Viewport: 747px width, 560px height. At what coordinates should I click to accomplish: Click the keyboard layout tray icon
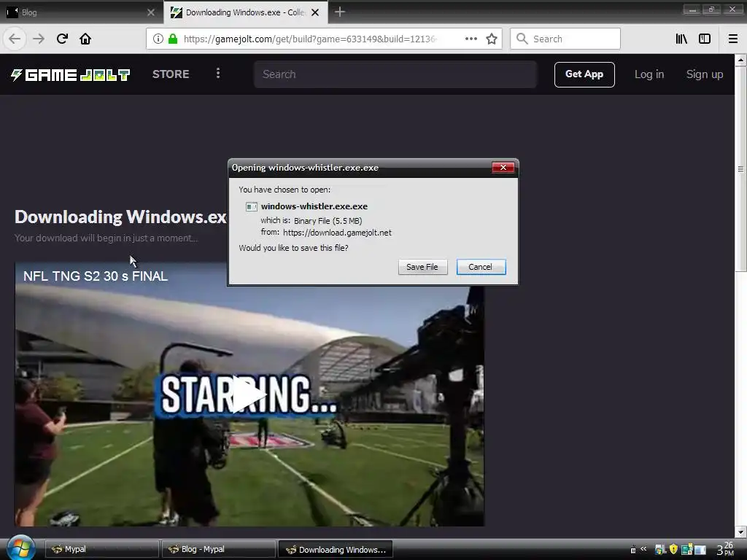pos(633,550)
